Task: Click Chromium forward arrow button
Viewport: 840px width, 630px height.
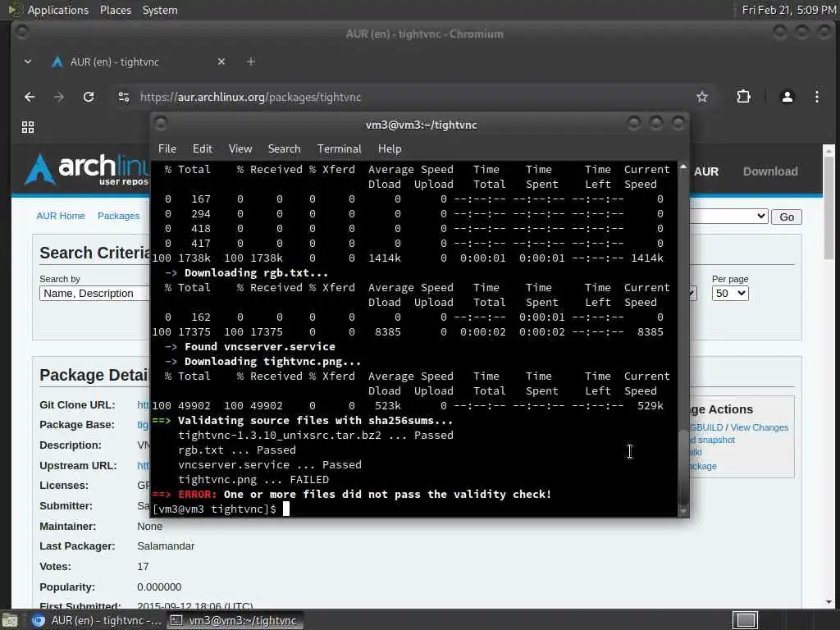Action: point(59,97)
